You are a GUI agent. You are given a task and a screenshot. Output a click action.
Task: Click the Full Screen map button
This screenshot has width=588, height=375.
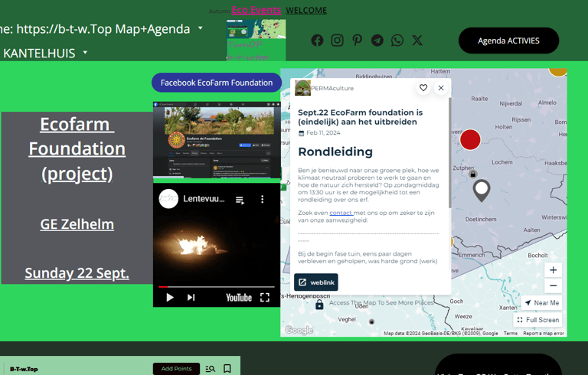537,320
